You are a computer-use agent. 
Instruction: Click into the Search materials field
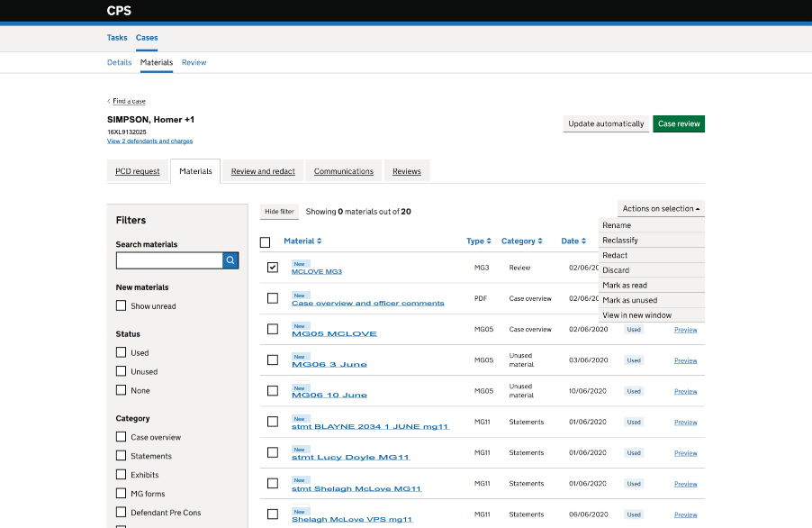[169, 260]
